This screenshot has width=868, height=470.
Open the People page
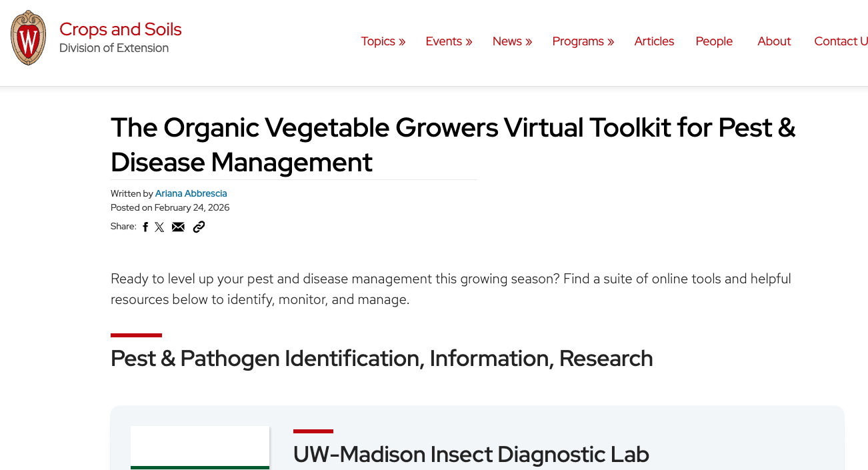(x=714, y=41)
